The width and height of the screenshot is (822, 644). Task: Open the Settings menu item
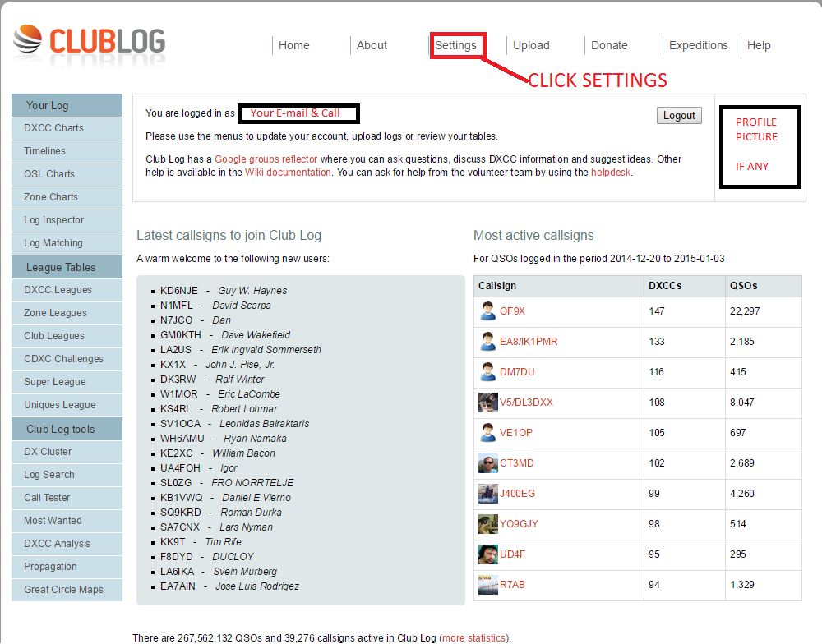456,46
